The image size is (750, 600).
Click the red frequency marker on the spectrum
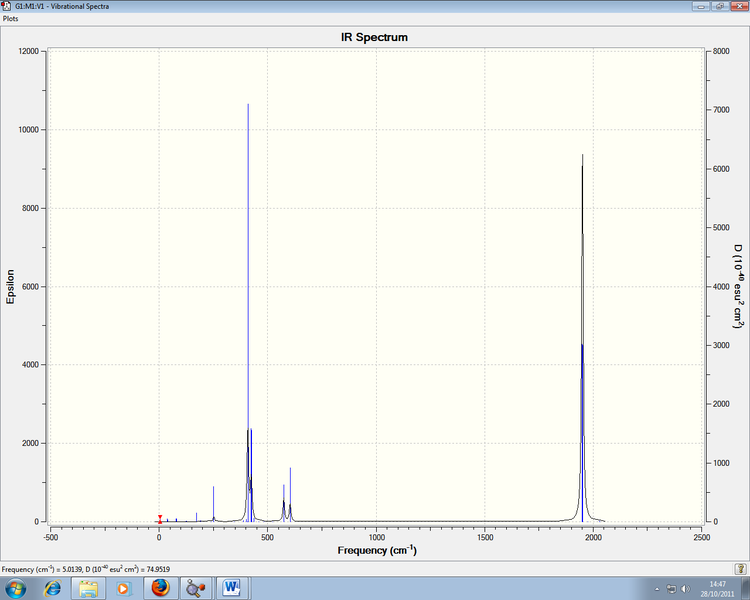[x=160, y=519]
